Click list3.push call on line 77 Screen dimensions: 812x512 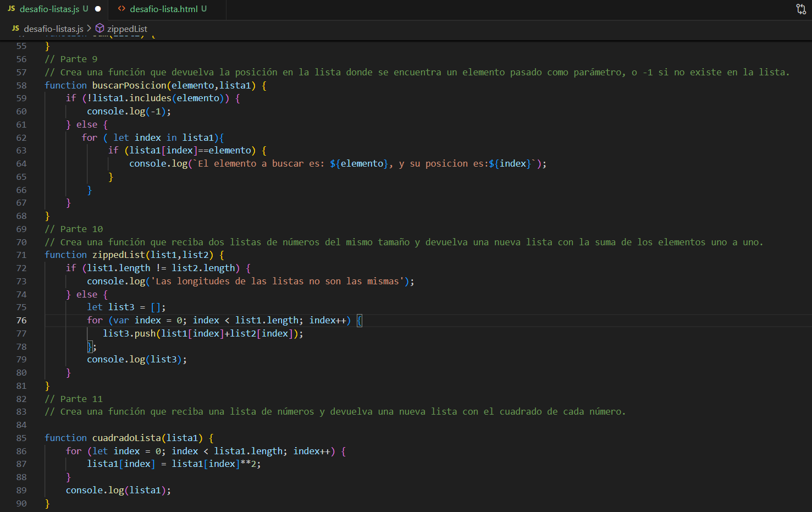pyautogui.click(x=203, y=333)
